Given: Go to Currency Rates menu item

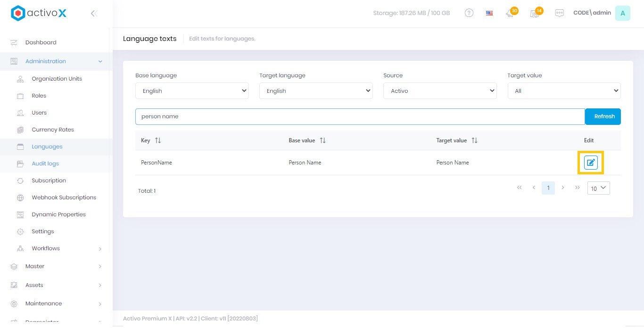Looking at the screenshot, I should [x=53, y=130].
